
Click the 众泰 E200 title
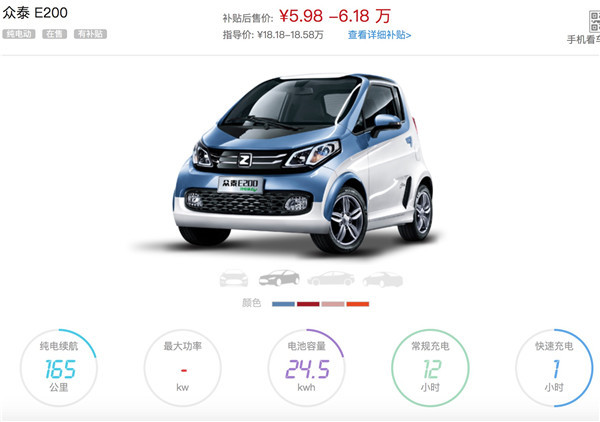click(x=35, y=13)
